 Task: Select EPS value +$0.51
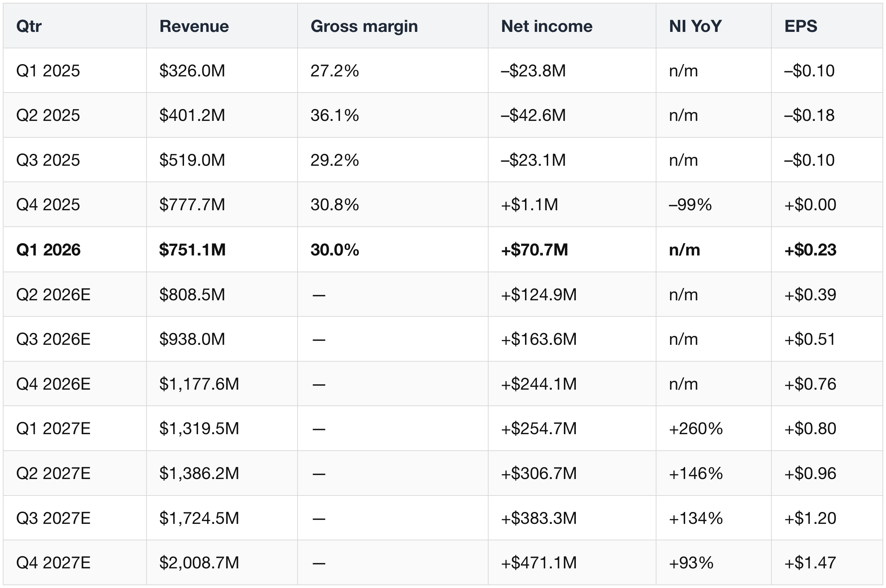810,339
